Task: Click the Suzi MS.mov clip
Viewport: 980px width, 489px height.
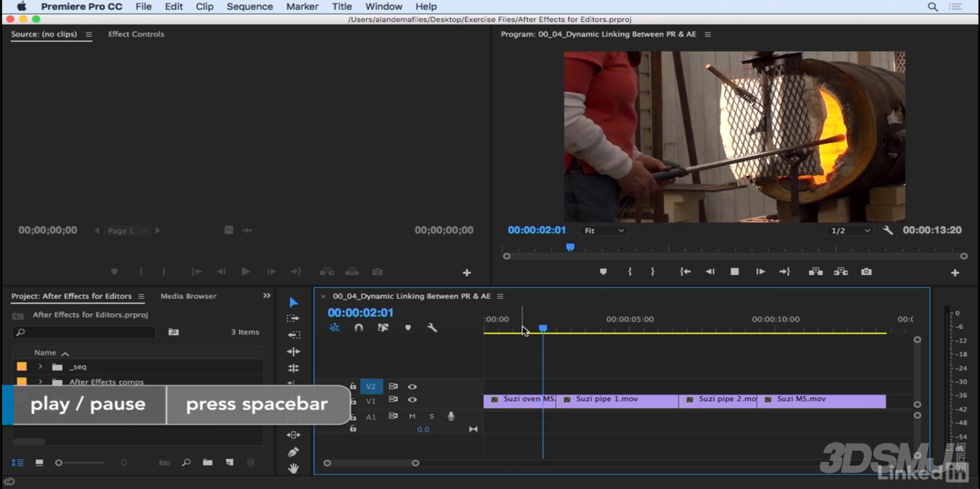Action: (x=822, y=401)
